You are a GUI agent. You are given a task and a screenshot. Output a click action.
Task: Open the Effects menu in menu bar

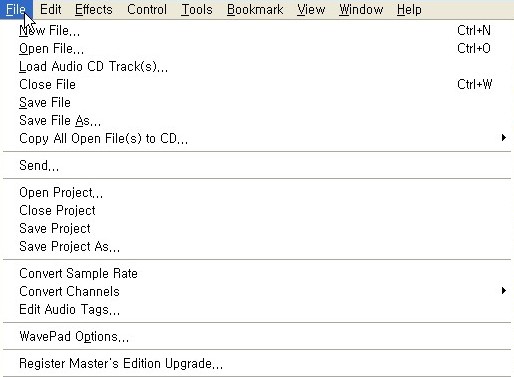[93, 9]
